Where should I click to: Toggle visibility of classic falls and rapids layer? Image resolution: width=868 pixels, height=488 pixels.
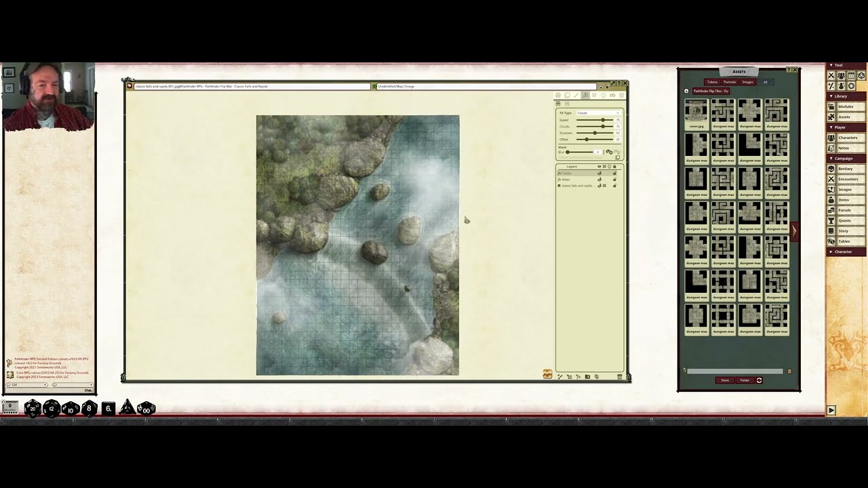click(599, 186)
